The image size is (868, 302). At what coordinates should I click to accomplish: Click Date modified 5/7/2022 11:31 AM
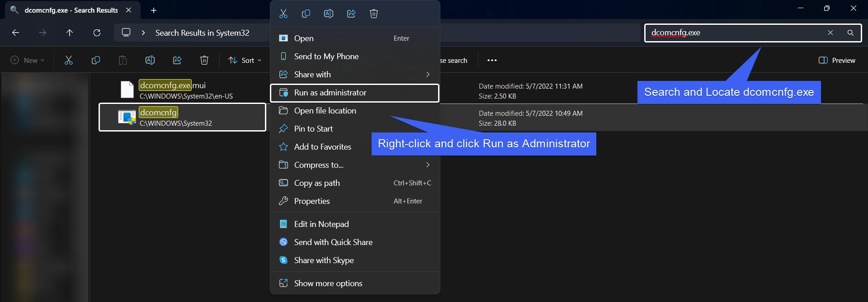pyautogui.click(x=531, y=86)
